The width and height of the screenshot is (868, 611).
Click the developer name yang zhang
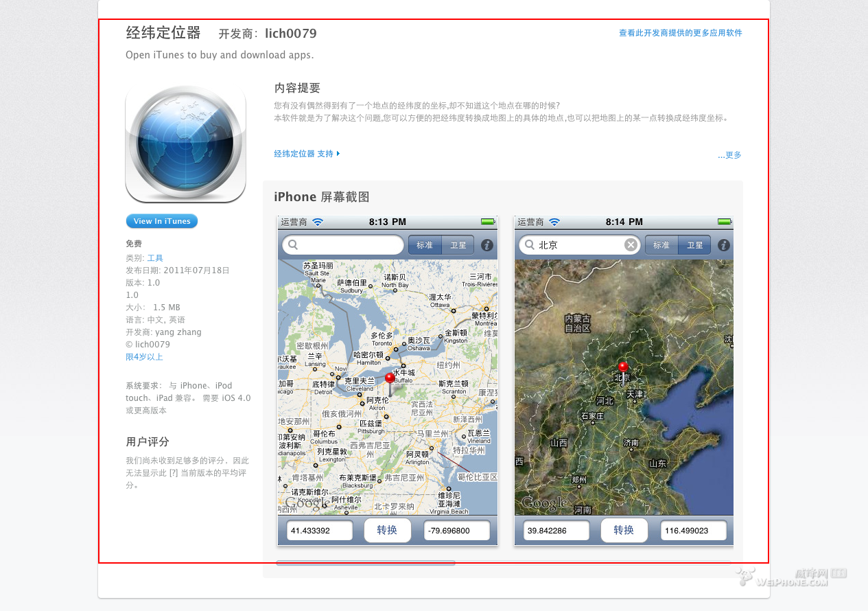pos(178,332)
